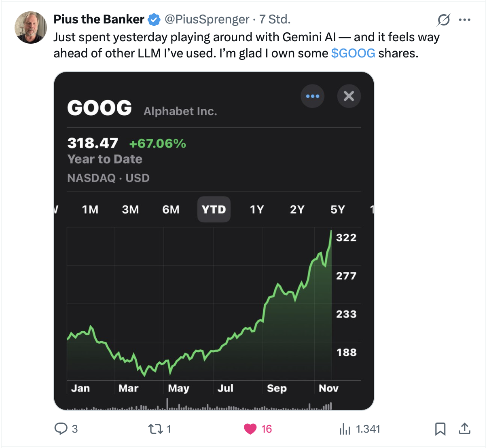The image size is (487, 448).
Task: Toggle the pink heart like button
Action: [x=250, y=429]
